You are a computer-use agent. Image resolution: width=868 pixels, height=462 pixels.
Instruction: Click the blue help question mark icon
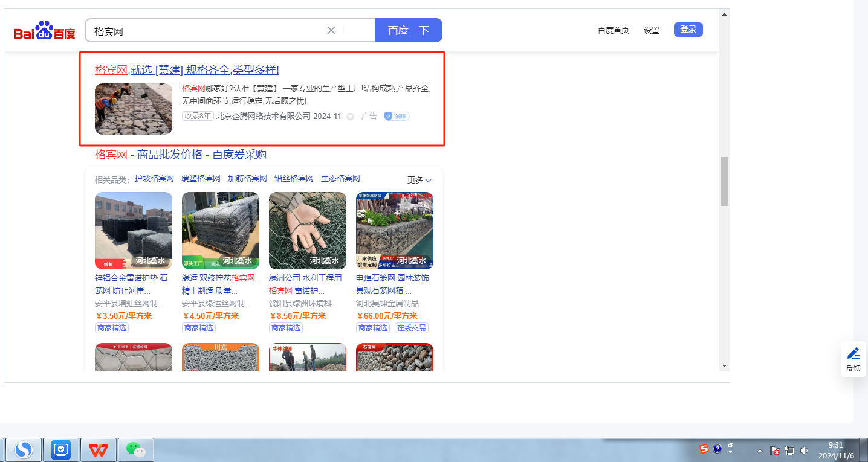tap(717, 449)
